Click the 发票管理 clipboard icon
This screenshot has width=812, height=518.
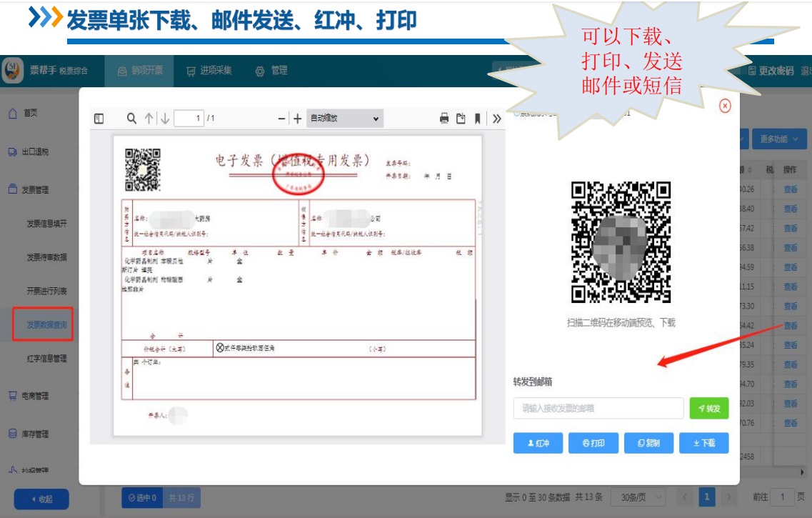13,189
